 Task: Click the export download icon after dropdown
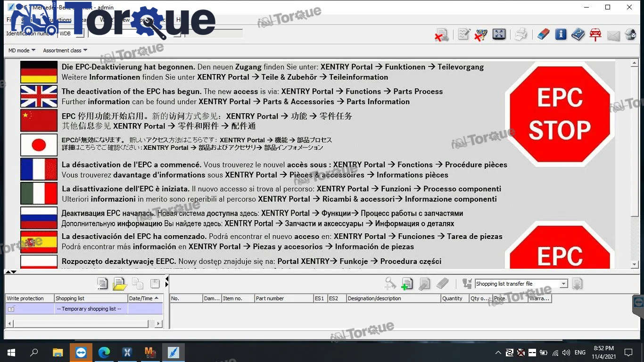577,283
